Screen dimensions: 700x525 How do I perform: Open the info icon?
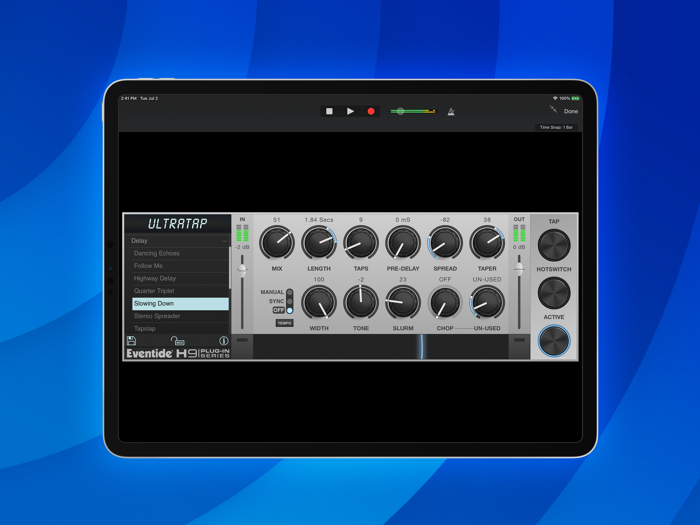(224, 341)
